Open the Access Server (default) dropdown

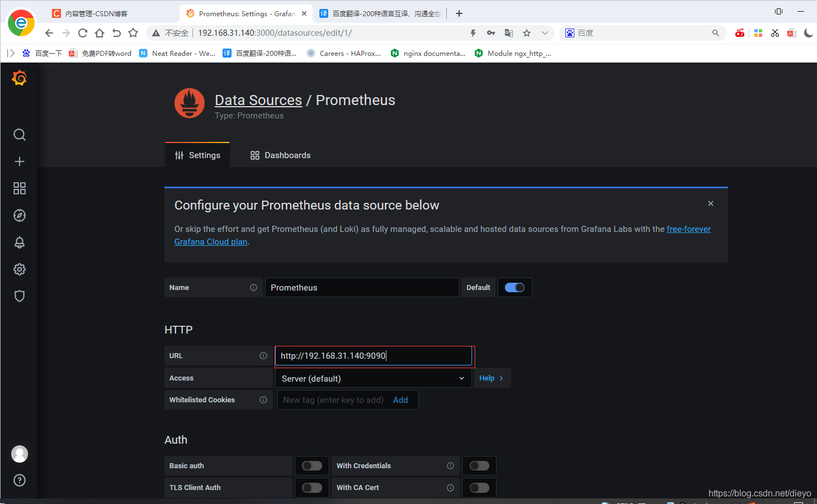(373, 378)
